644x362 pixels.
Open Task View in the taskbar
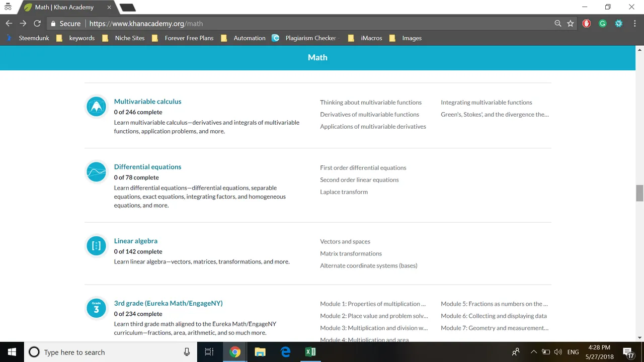click(209, 352)
